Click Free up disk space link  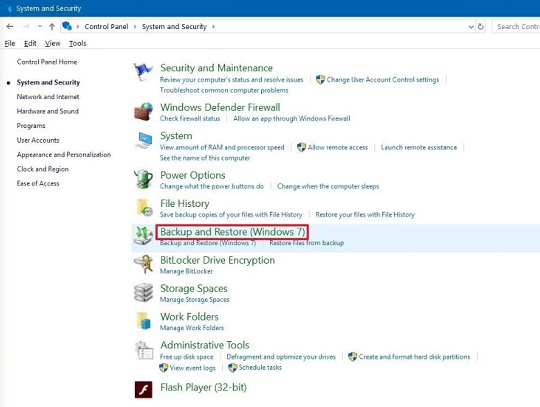[x=186, y=357]
